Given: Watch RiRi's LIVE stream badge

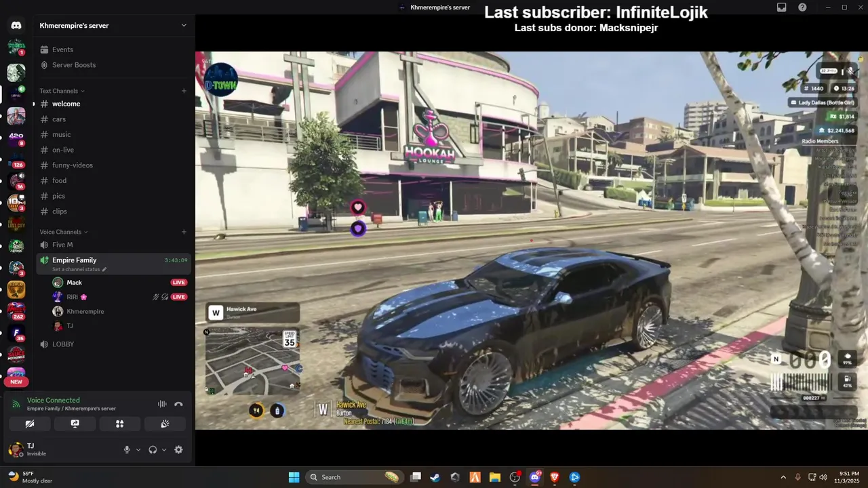Looking at the screenshot, I should pyautogui.click(x=179, y=297).
